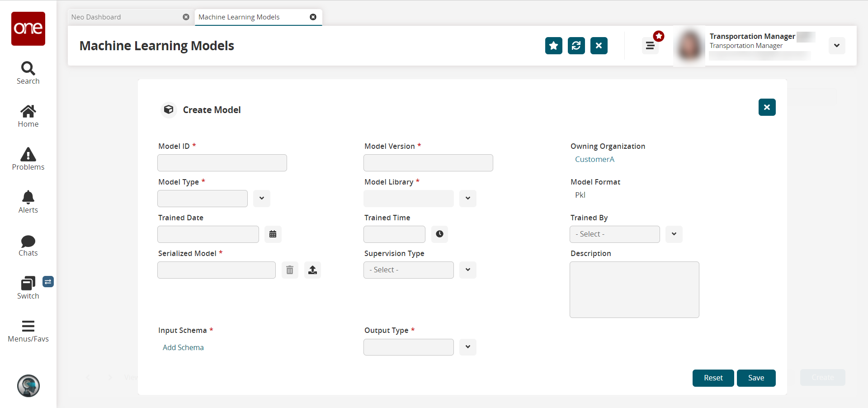Delete the serialized model file

coord(290,270)
